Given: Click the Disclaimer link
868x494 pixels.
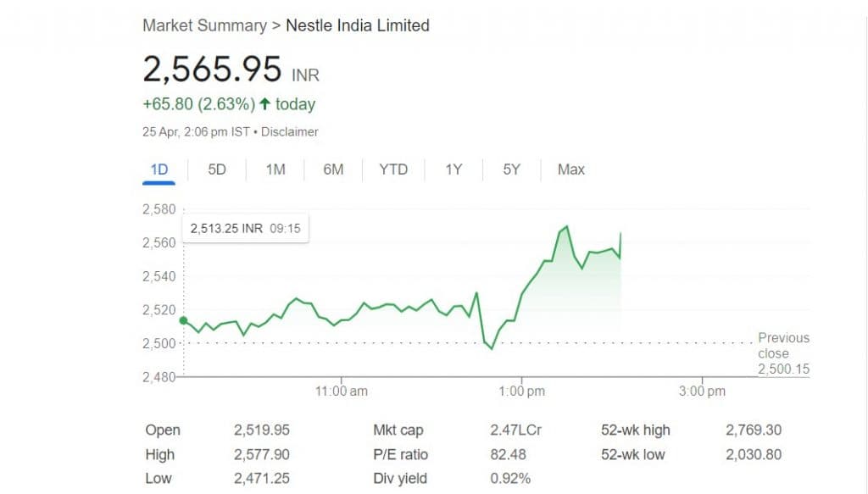Looking at the screenshot, I should click(290, 132).
